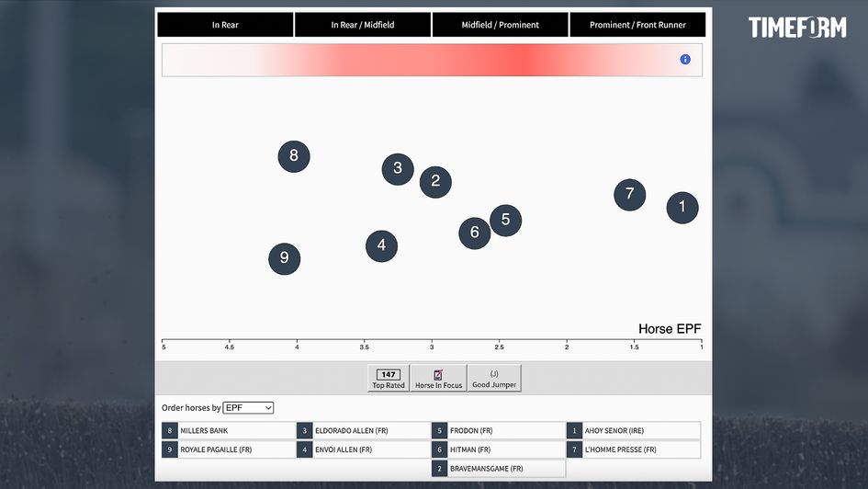Toggle the Top Rated filter

389,379
